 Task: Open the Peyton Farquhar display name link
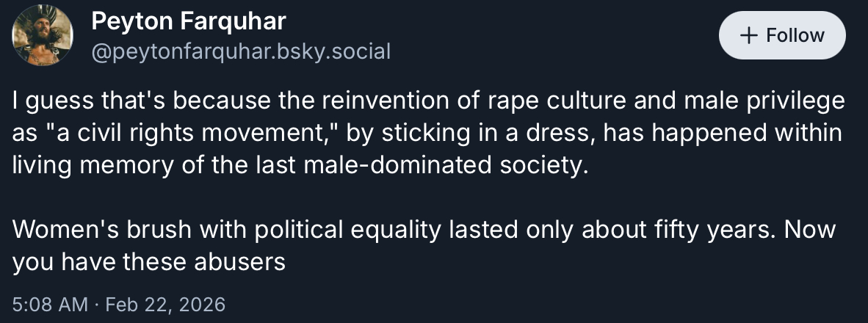point(188,22)
